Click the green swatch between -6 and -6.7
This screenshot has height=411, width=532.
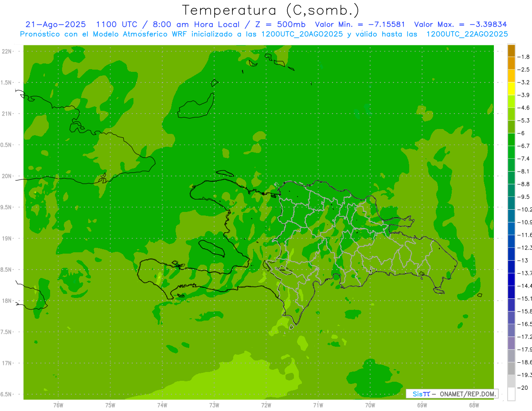click(511, 139)
